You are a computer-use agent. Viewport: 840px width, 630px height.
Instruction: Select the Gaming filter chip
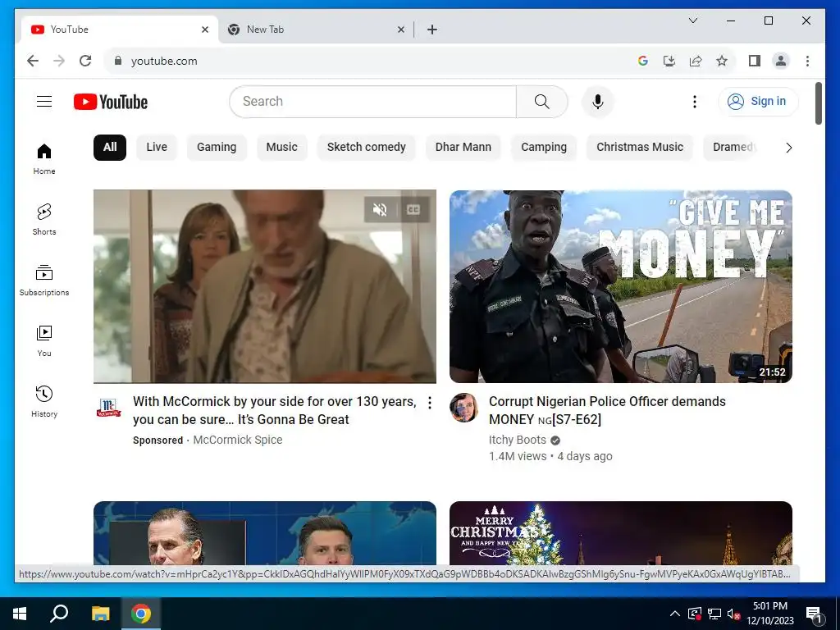click(x=217, y=148)
